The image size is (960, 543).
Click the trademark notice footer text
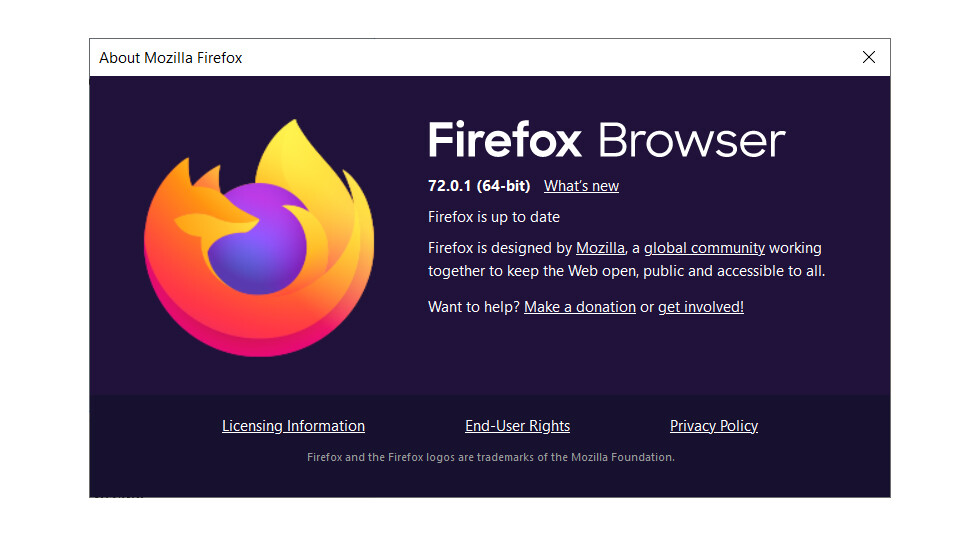tap(490, 457)
